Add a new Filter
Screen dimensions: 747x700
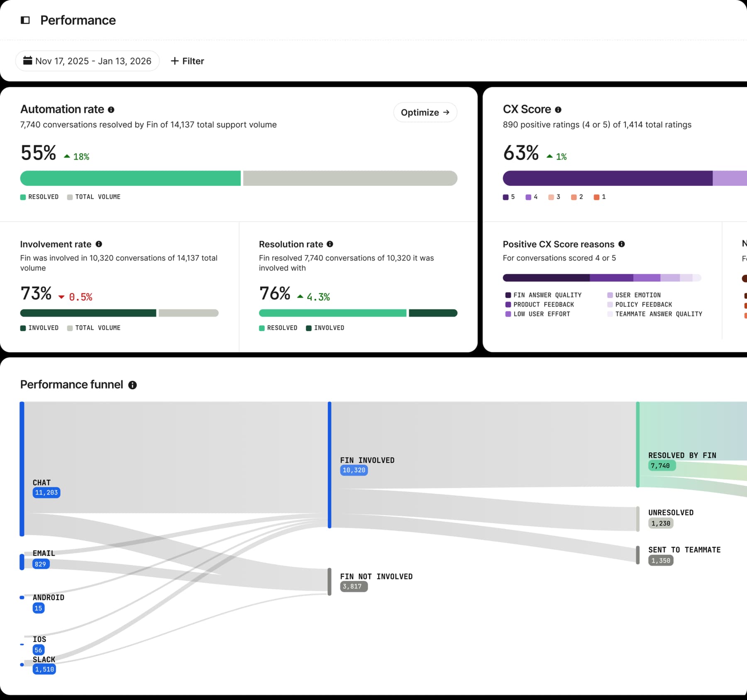tap(187, 61)
